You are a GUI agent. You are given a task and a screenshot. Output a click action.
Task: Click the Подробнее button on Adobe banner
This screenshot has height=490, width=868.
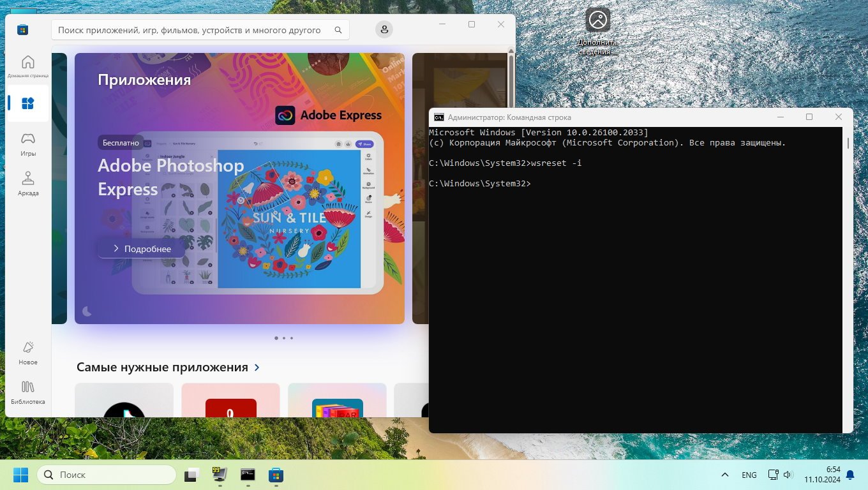142,248
